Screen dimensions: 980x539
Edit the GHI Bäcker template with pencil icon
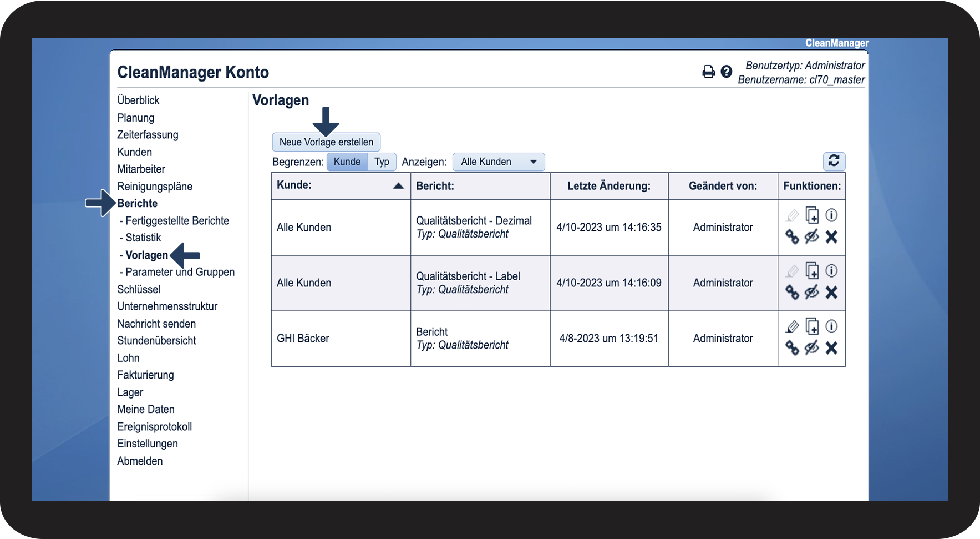pos(792,326)
